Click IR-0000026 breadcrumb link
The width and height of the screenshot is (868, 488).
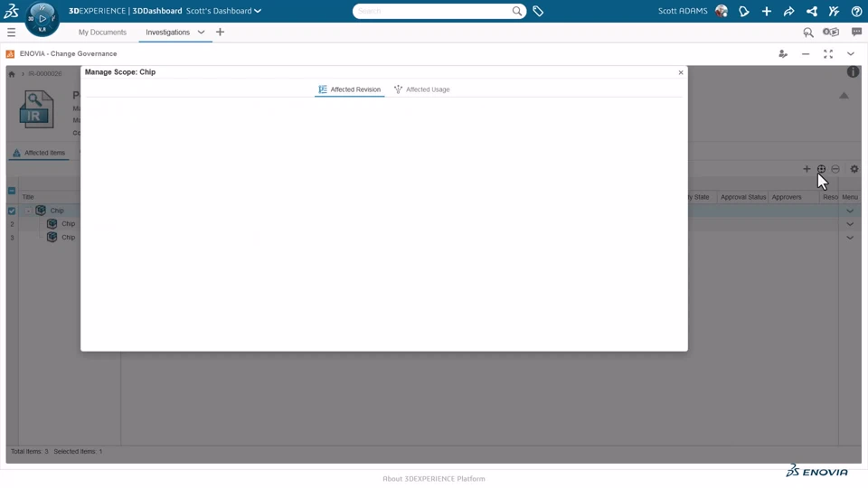click(45, 73)
